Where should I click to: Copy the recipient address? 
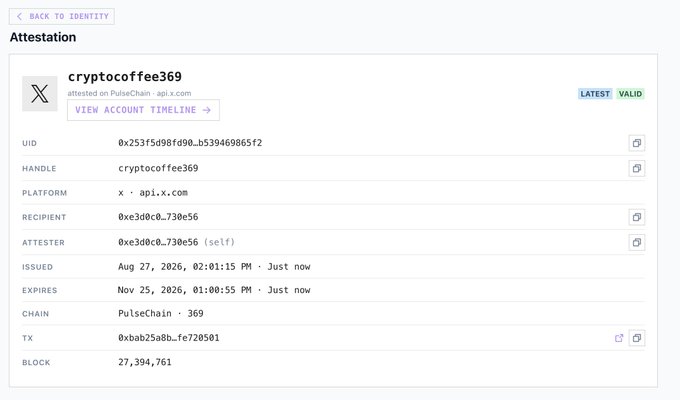pos(637,217)
